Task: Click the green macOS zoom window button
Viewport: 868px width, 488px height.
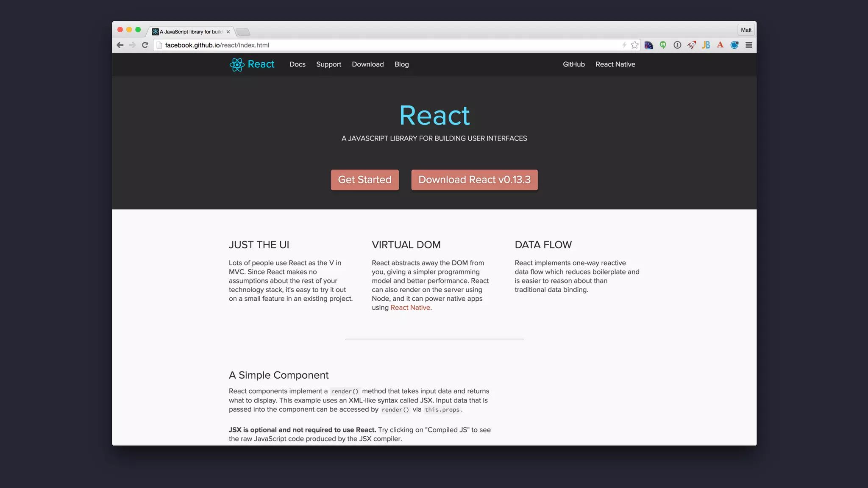Action: [138, 30]
